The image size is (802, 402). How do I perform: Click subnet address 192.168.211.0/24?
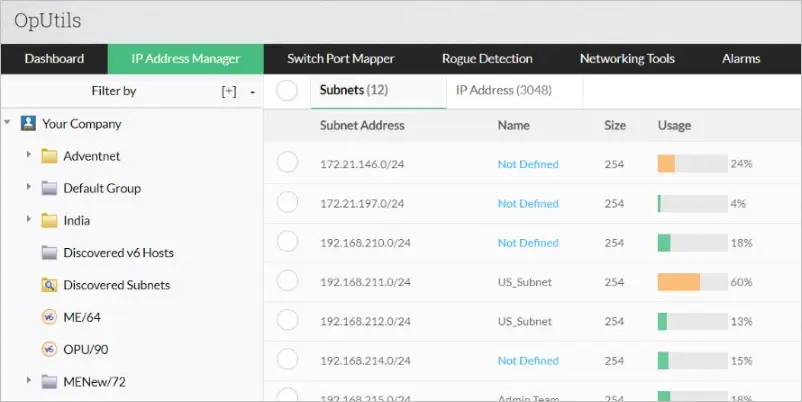click(x=365, y=282)
